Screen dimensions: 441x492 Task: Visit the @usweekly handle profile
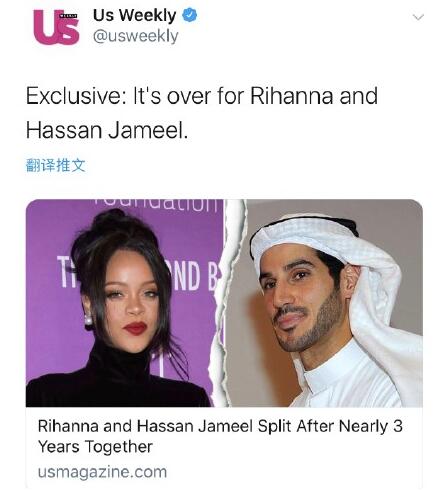[136, 36]
